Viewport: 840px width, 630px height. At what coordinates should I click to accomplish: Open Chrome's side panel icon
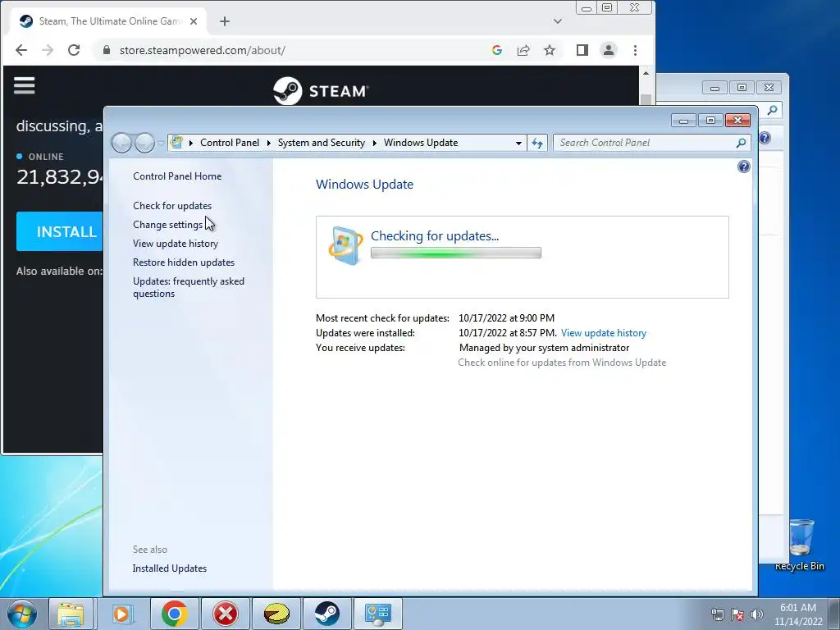coord(582,50)
